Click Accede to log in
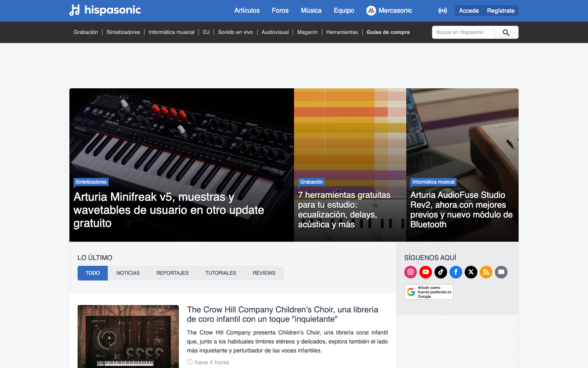The image size is (588, 368). [469, 11]
